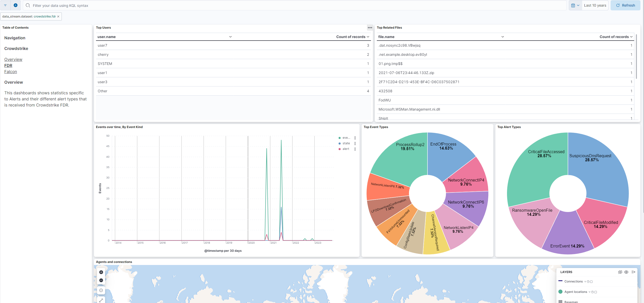Open the file.name column dropdown
The image size is (644, 303).
click(x=503, y=37)
